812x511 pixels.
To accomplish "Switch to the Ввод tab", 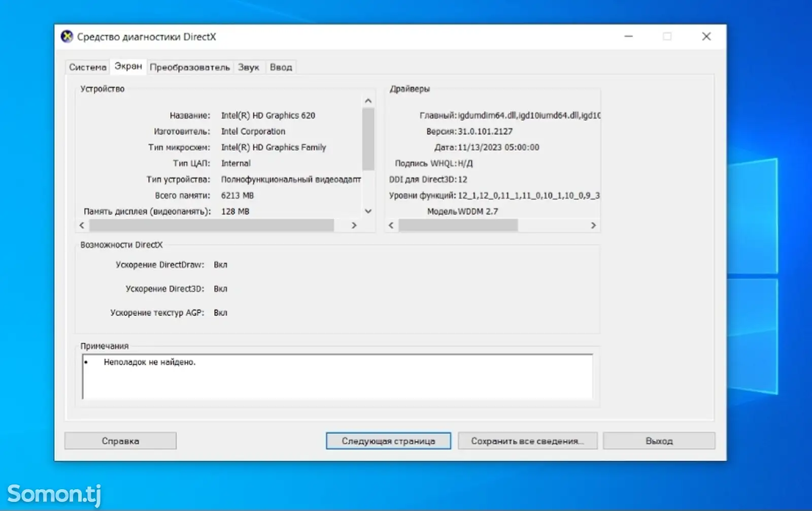I will (281, 67).
